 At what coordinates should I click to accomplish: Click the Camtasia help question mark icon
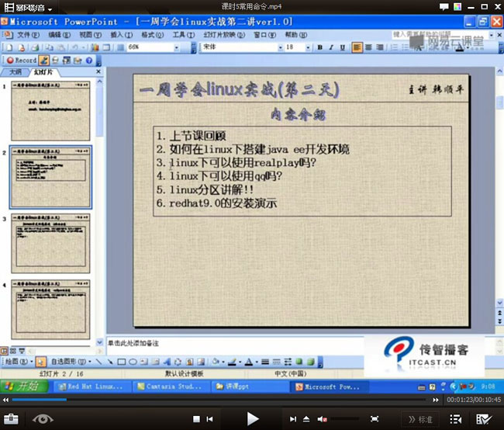point(89,61)
